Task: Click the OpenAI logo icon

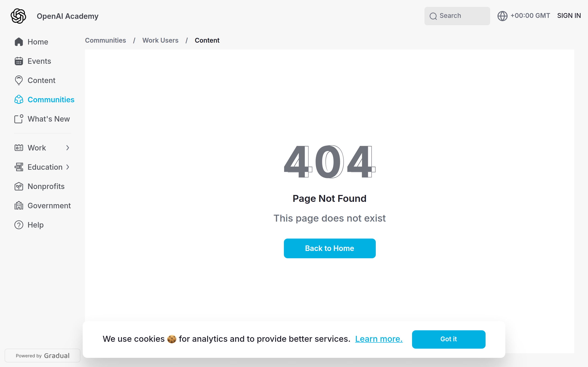Action: point(18,16)
